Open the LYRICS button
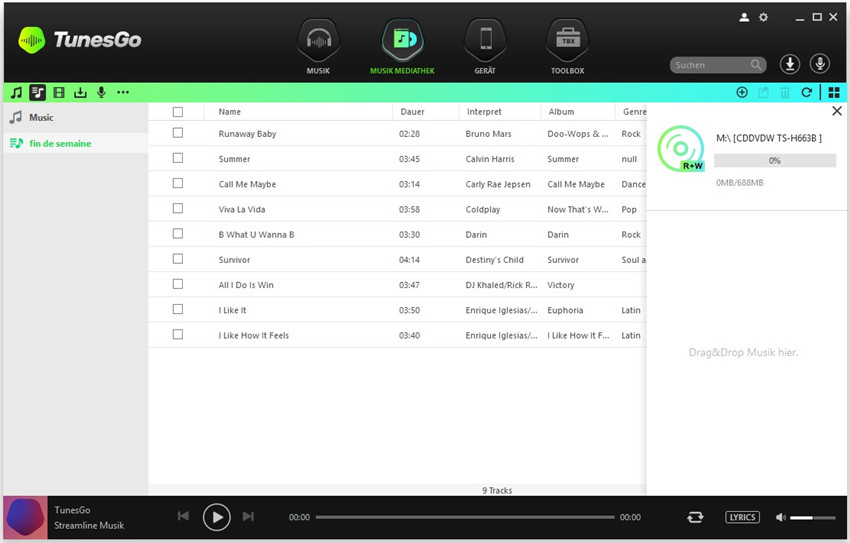Viewport: 850px width, 543px height. point(742,518)
